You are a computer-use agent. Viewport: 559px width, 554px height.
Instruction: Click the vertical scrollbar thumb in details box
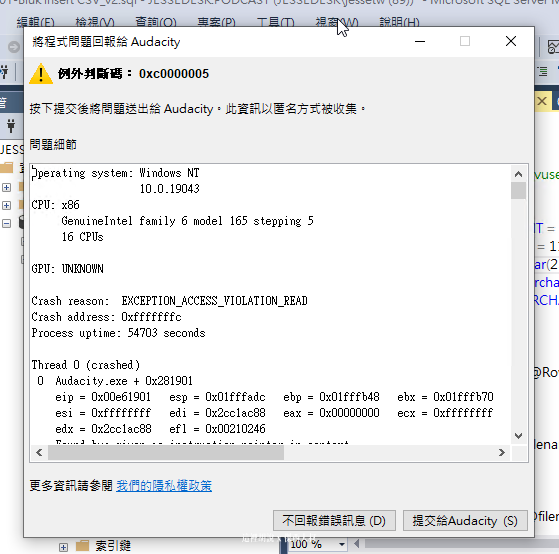[x=518, y=190]
